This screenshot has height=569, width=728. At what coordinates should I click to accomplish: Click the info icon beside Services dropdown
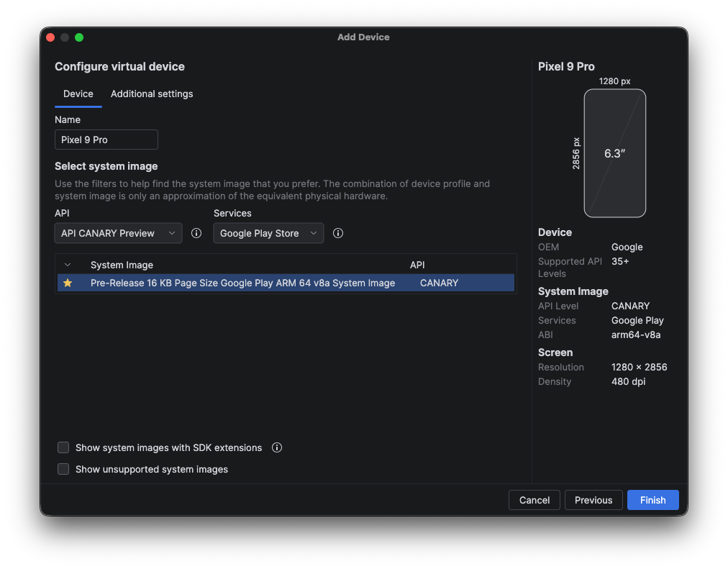[x=338, y=233]
